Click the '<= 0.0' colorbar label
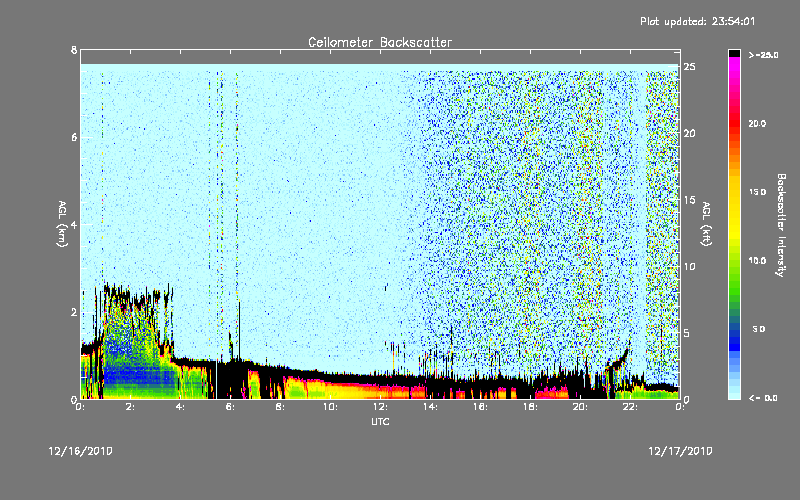Viewport: 800px width, 500px height. (x=763, y=398)
